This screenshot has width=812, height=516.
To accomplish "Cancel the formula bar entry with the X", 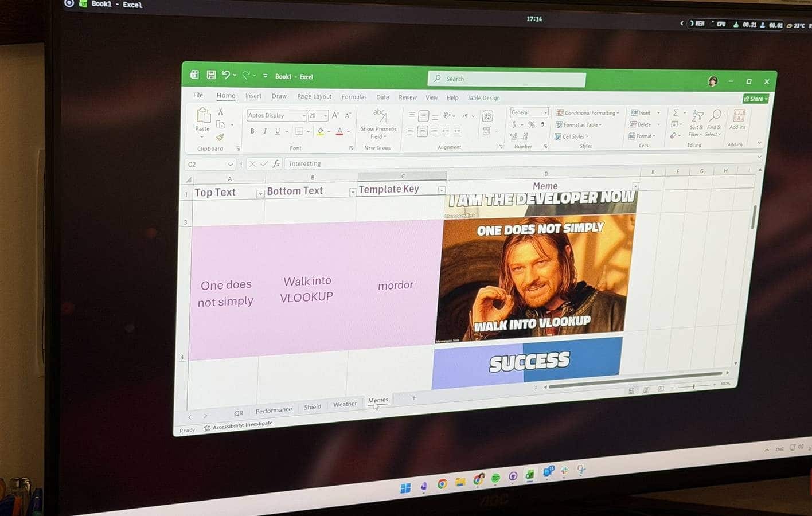I will pos(252,164).
